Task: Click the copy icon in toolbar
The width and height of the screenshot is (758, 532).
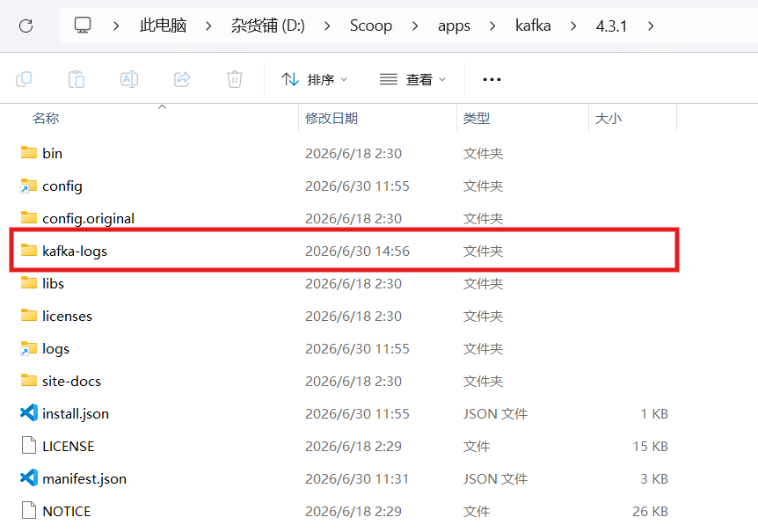Action: 24,79
